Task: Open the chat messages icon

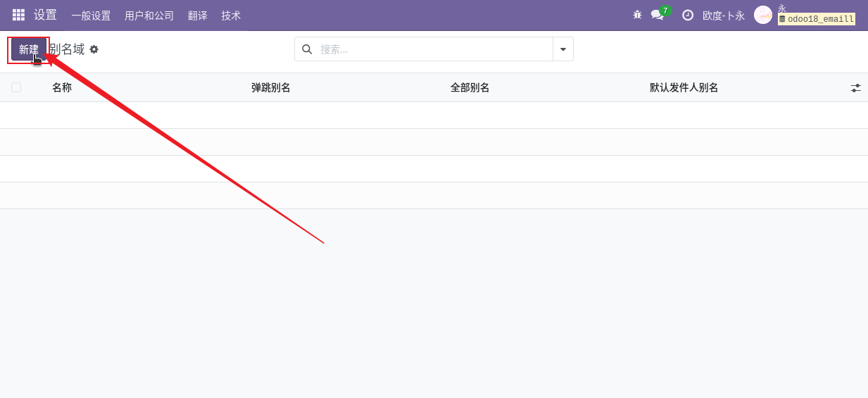Action: [x=658, y=15]
